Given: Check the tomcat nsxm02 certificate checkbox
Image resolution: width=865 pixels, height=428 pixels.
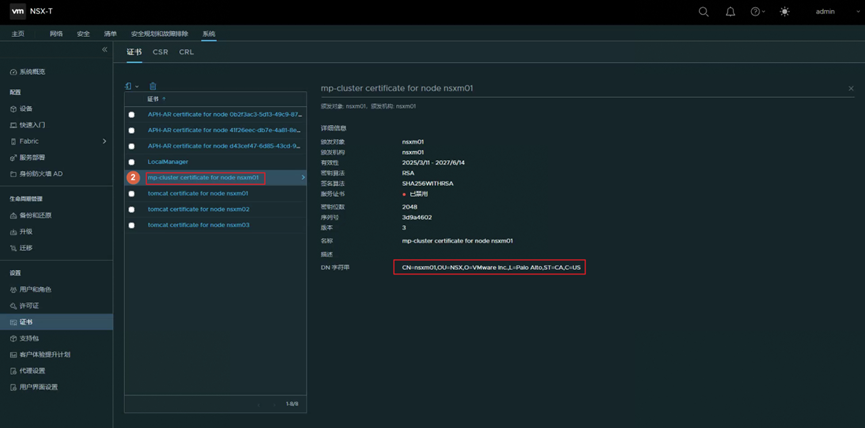Looking at the screenshot, I should tap(131, 210).
